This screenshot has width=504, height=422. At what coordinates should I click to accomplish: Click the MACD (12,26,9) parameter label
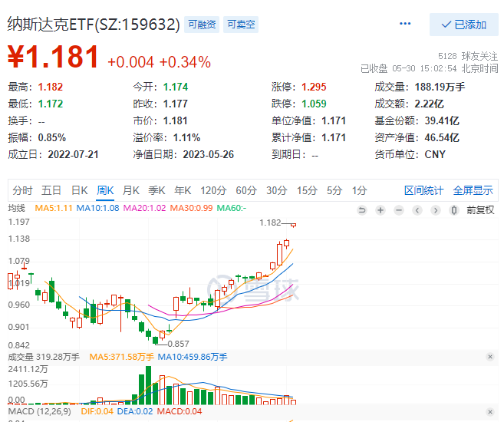click(40, 412)
